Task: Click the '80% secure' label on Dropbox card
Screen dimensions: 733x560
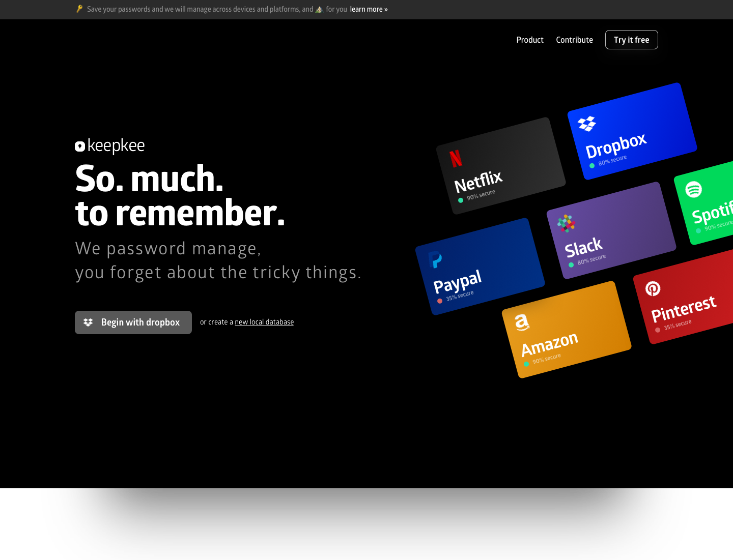Action: point(612,160)
